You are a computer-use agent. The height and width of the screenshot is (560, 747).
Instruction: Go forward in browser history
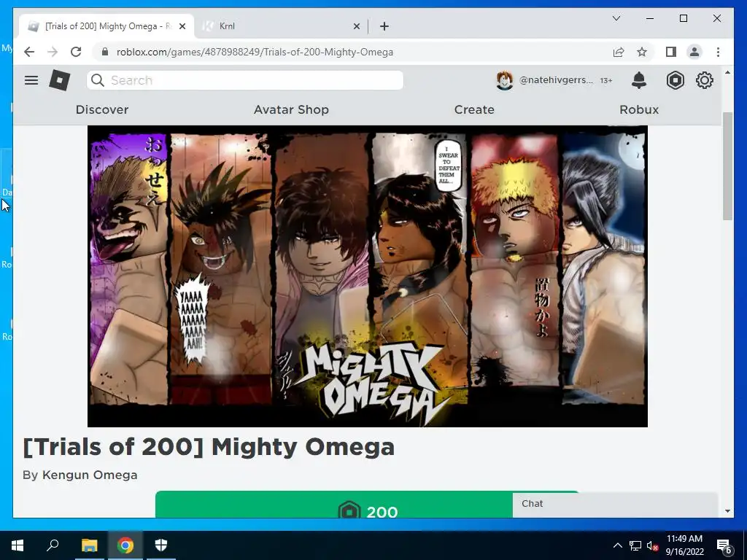click(53, 52)
